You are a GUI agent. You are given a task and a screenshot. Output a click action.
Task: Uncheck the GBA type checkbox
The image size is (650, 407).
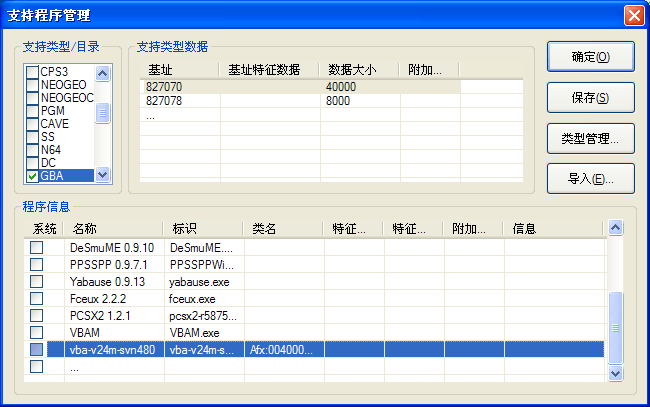33,176
